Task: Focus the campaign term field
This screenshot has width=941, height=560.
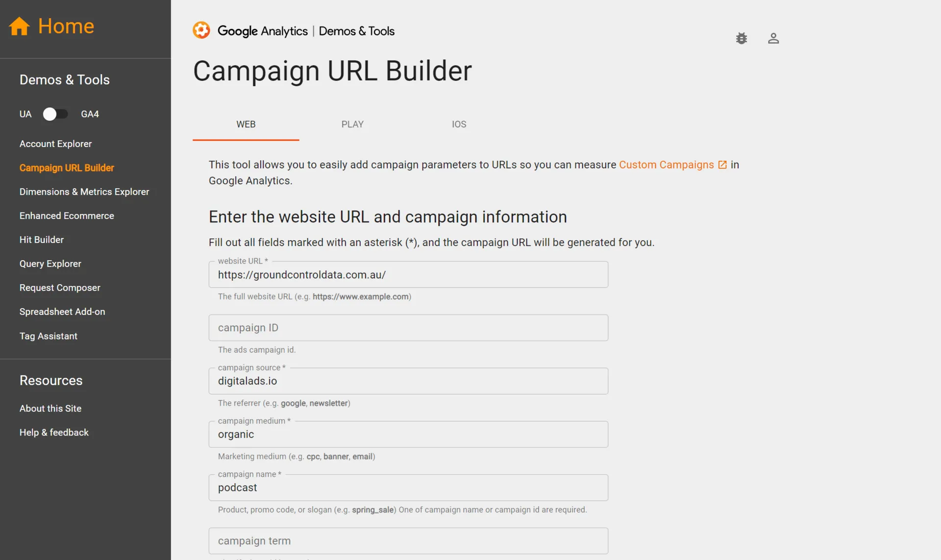Action: (408, 541)
